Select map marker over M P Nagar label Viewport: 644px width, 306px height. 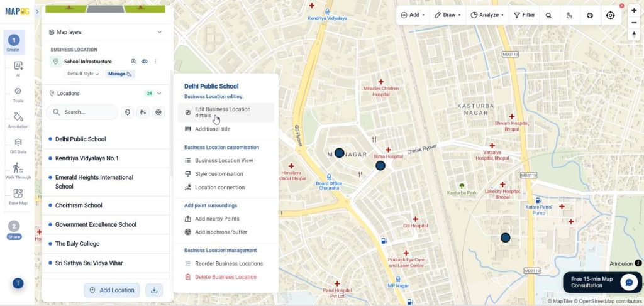[339, 153]
